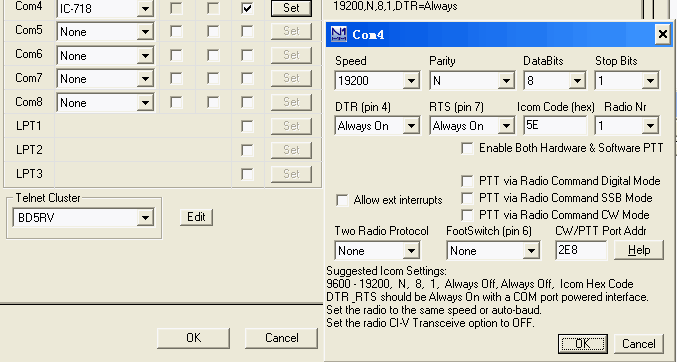The width and height of the screenshot is (677, 362).
Task: Click the Edit button beside Telnet Cluster
Action: click(196, 217)
